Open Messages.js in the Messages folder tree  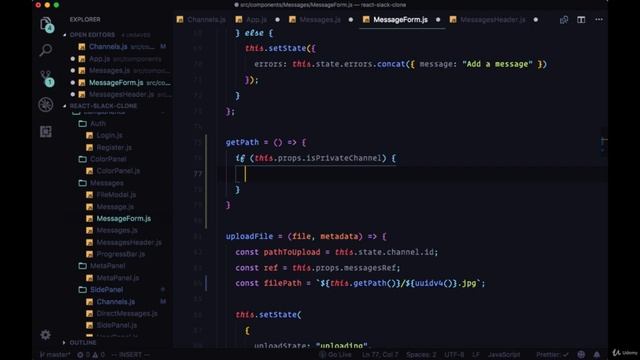[x=117, y=231]
